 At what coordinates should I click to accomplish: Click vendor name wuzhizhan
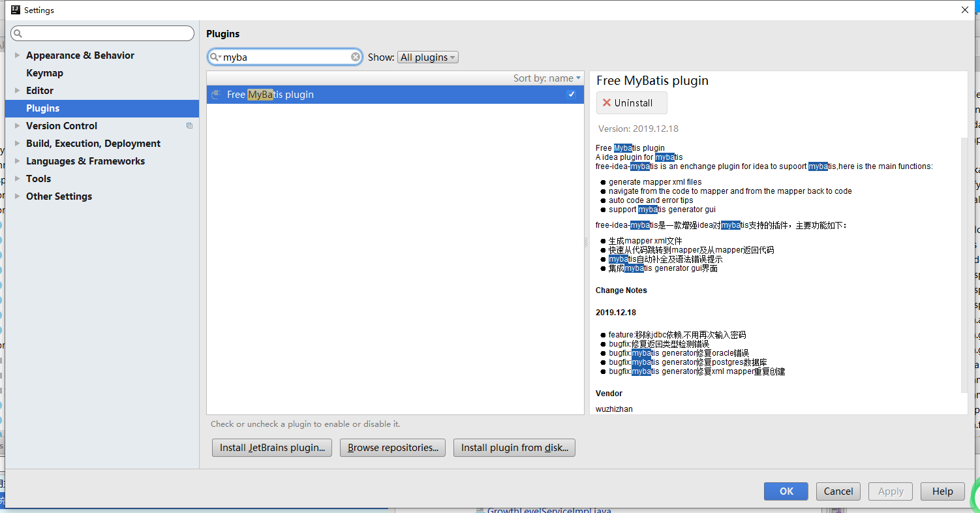614,409
